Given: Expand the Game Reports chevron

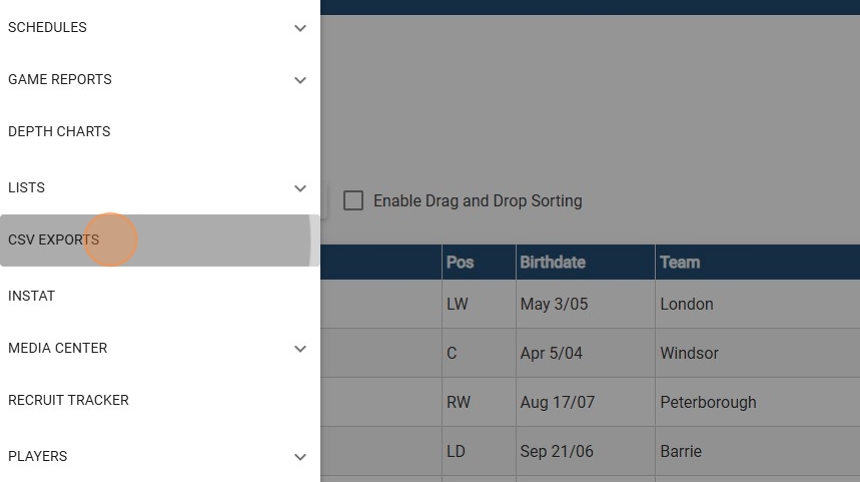Looking at the screenshot, I should [300, 80].
